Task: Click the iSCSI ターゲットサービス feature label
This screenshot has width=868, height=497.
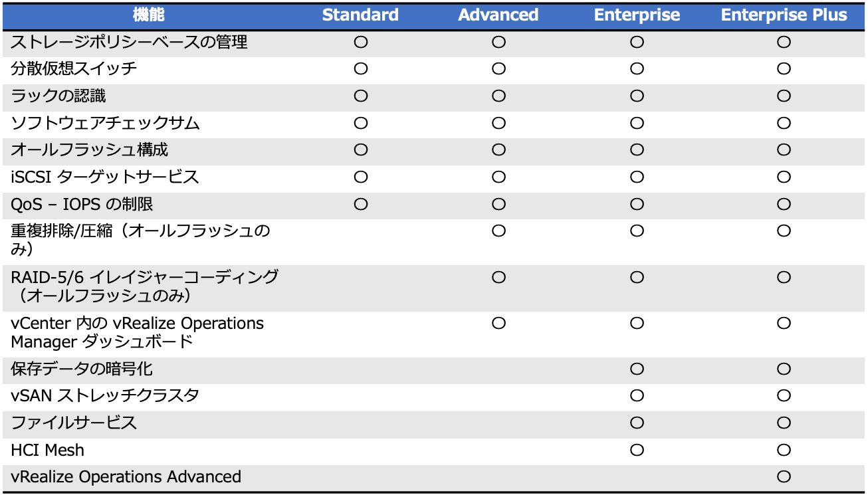Action: (x=105, y=177)
